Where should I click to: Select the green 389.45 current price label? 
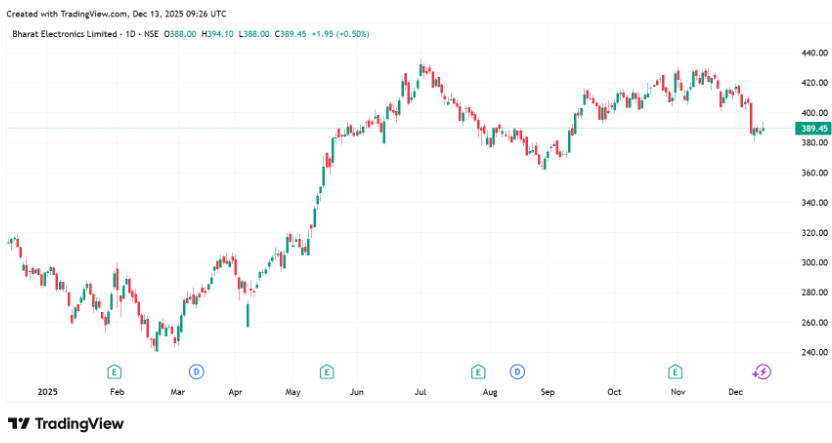tap(812, 129)
